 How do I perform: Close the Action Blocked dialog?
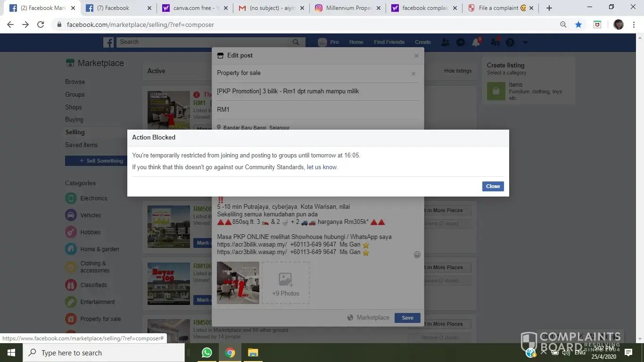[493, 186]
